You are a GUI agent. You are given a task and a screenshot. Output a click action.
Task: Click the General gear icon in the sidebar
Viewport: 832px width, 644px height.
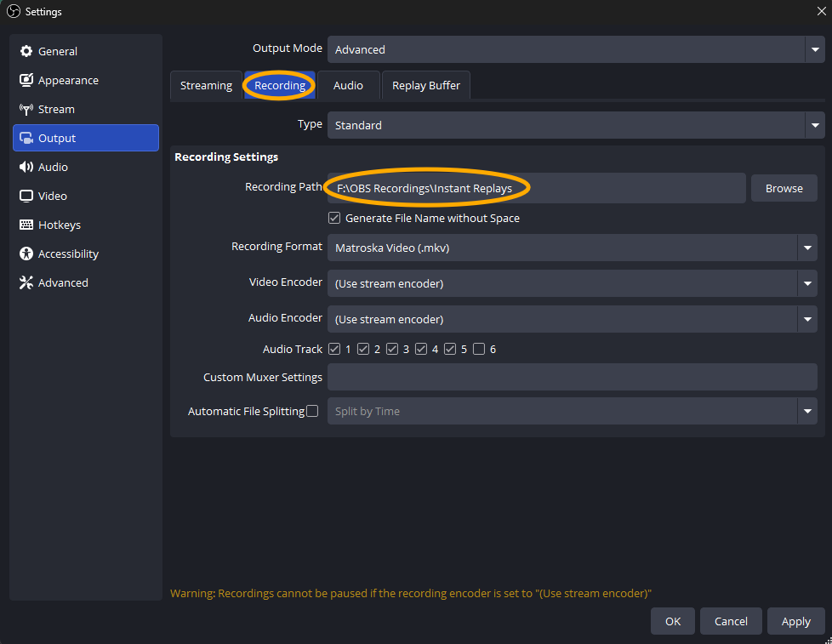[x=26, y=51]
